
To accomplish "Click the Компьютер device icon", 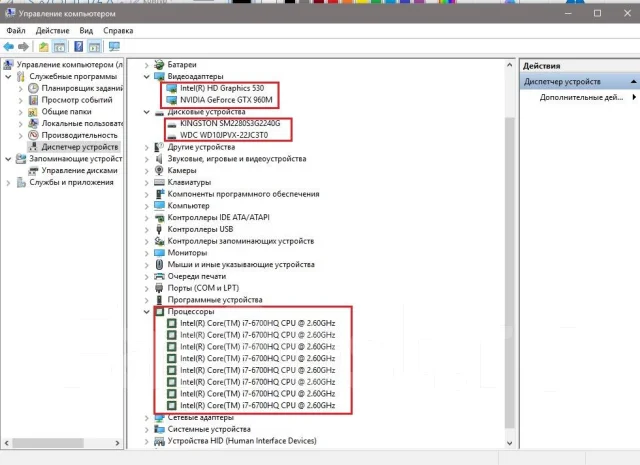I will pos(159,205).
